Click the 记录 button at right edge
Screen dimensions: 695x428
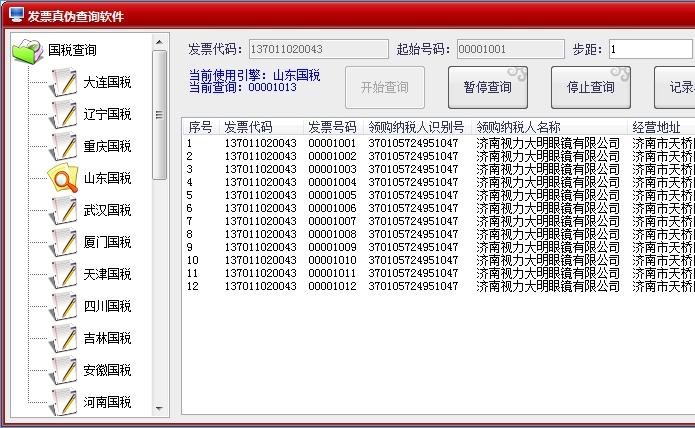coord(675,87)
